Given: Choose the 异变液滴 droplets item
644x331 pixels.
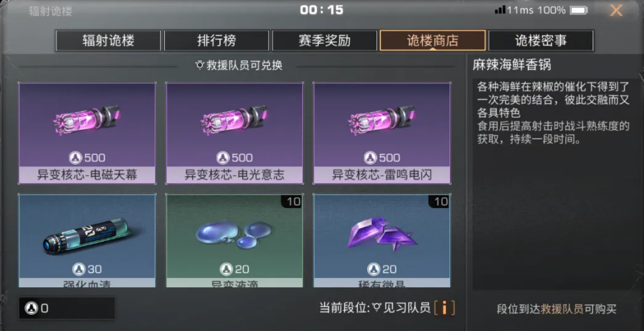Looking at the screenshot, I should click(234, 240).
